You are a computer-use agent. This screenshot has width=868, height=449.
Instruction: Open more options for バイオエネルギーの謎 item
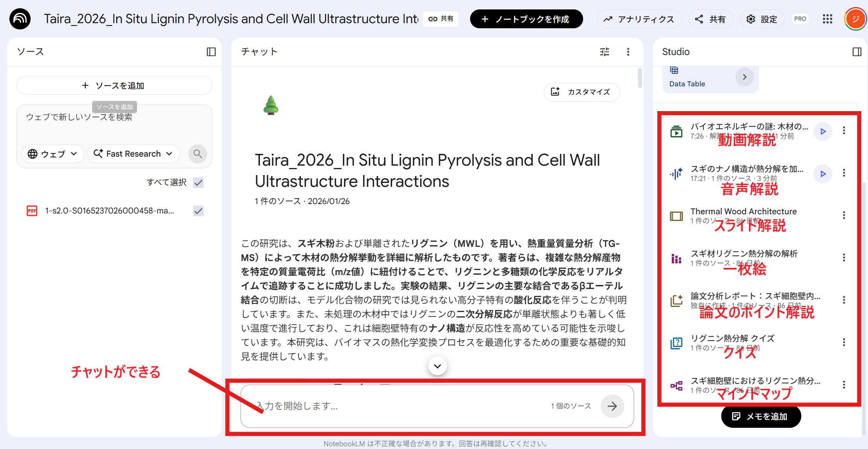coord(844,131)
